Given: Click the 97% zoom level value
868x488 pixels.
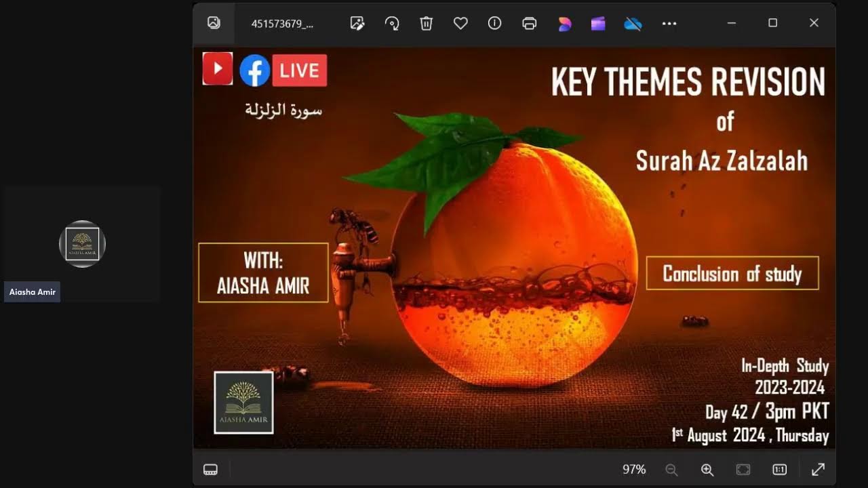Looking at the screenshot, I should 634,470.
